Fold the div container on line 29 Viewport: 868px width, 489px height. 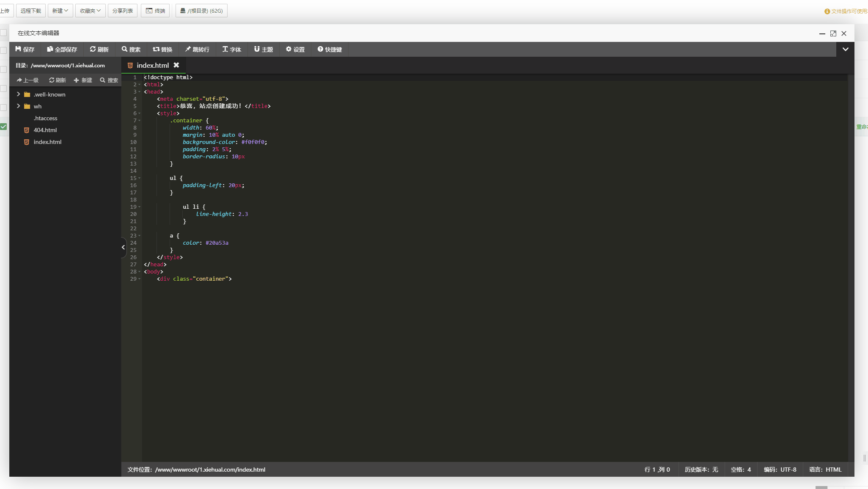click(140, 279)
